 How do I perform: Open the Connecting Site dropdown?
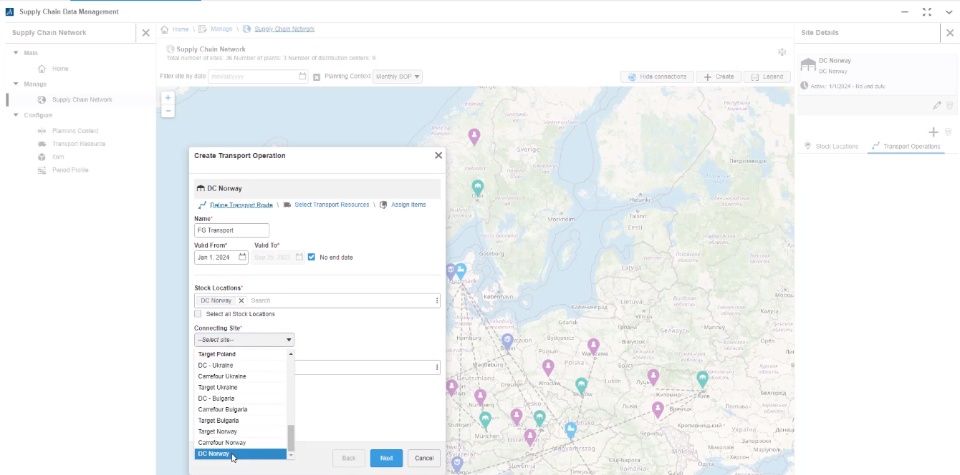point(244,340)
